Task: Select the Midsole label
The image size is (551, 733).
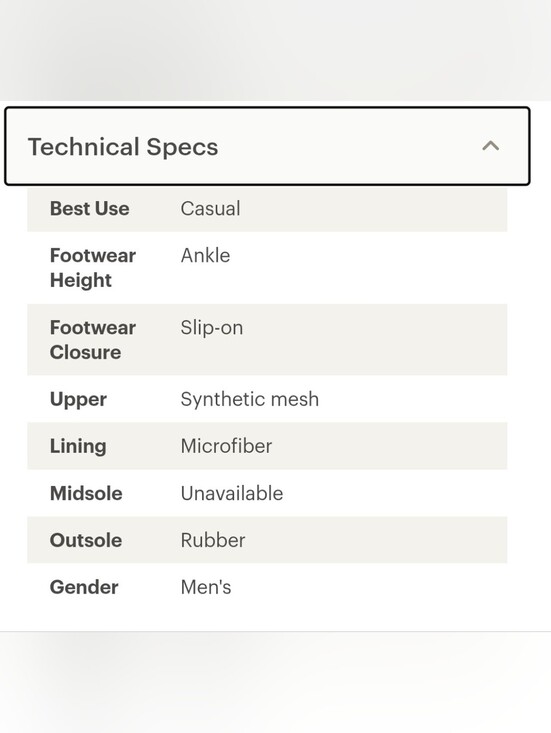Action: (86, 493)
